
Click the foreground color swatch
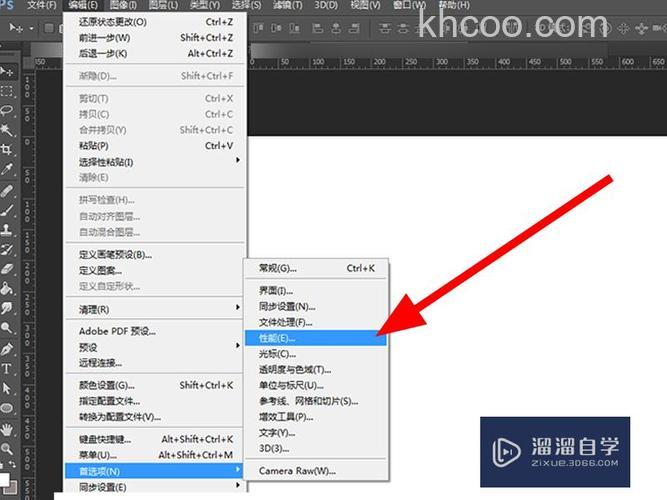point(4,479)
